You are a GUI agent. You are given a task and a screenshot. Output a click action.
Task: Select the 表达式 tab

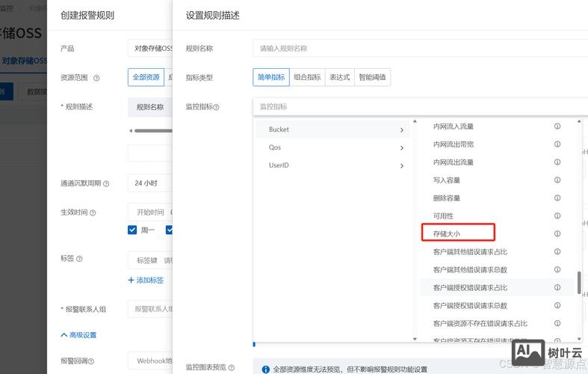click(340, 77)
